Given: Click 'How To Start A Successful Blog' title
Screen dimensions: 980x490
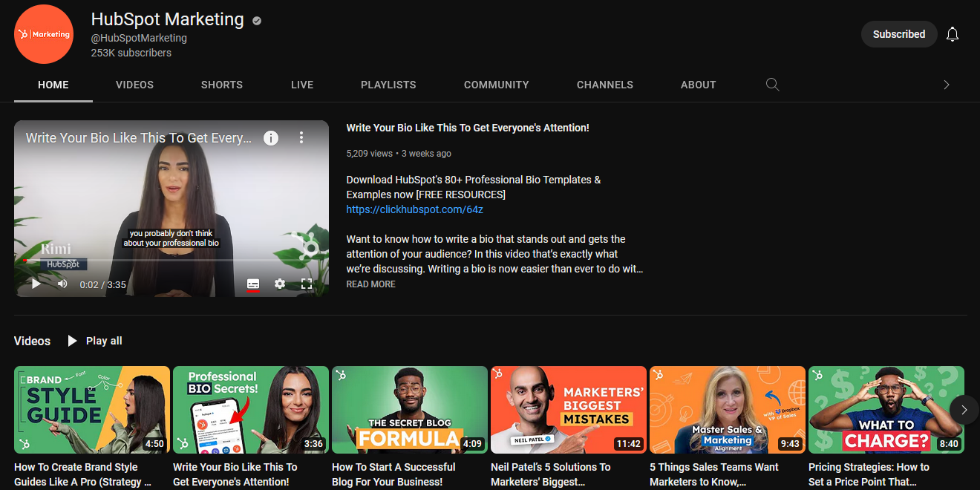Looking at the screenshot, I should point(393,474).
